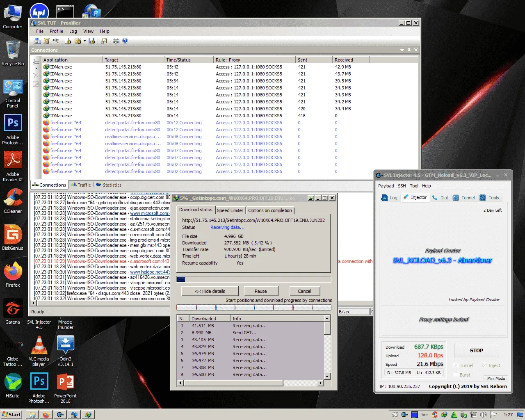Click Open Profile folder icon in Proxifier
This screenshot has height=420, width=525.
(x=78, y=41)
